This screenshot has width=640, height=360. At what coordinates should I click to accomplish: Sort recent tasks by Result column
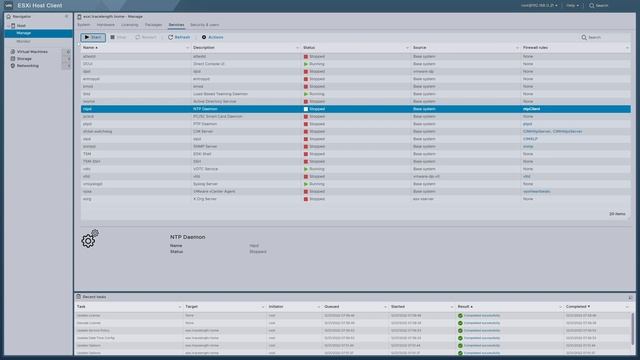click(x=464, y=307)
